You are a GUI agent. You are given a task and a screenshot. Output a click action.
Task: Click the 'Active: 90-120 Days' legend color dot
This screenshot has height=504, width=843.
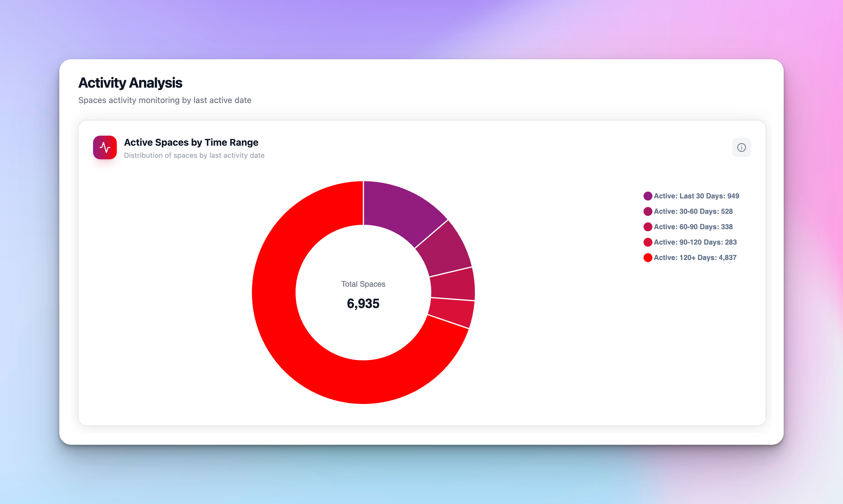(x=648, y=242)
